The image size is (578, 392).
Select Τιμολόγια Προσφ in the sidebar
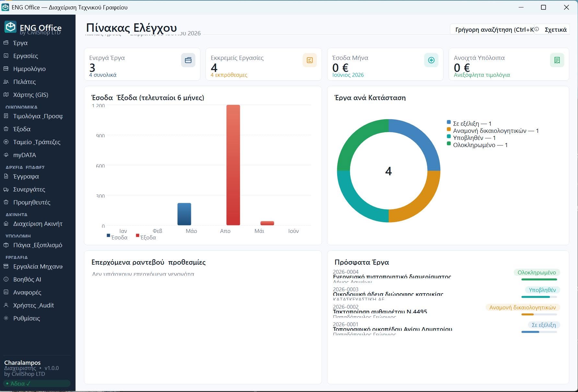point(38,116)
